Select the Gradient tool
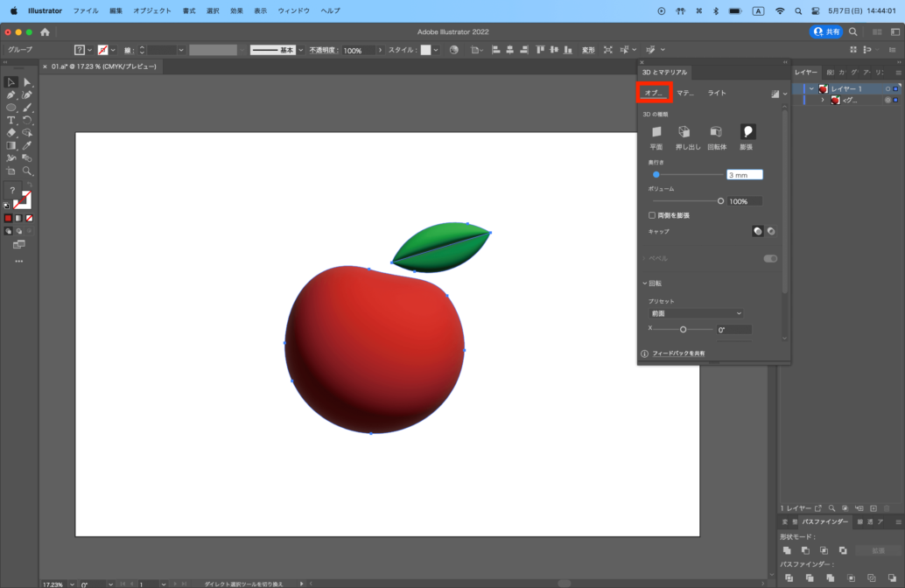 11,145
